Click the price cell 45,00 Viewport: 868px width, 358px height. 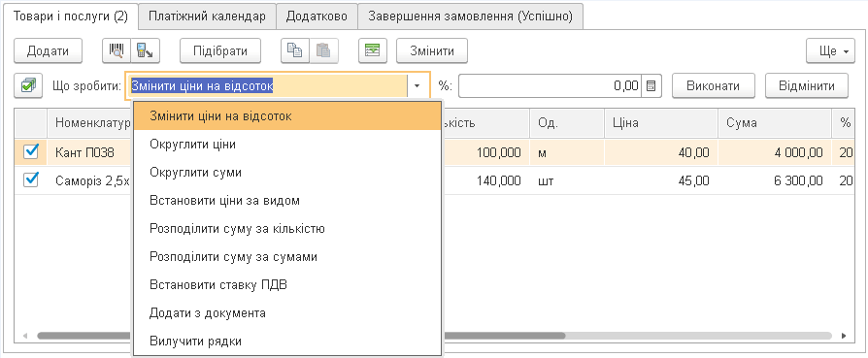pos(661,179)
